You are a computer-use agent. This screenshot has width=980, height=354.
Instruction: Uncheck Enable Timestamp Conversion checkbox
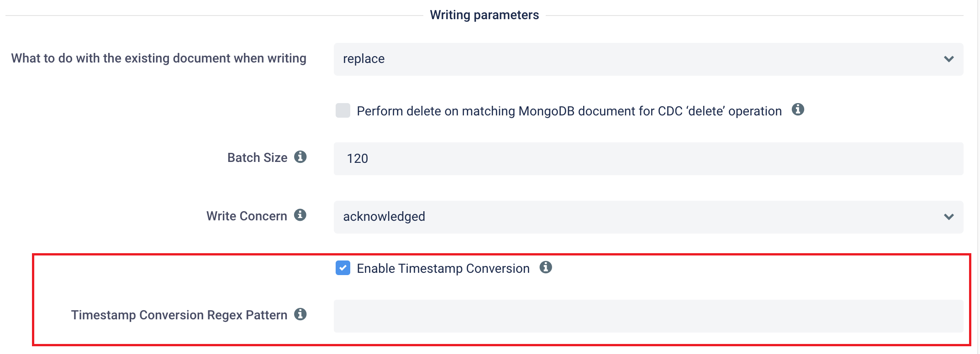point(343,268)
